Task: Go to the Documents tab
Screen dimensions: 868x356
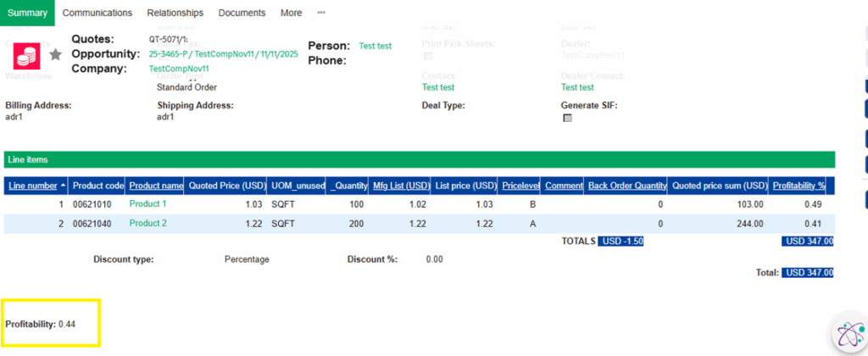Action: [242, 13]
